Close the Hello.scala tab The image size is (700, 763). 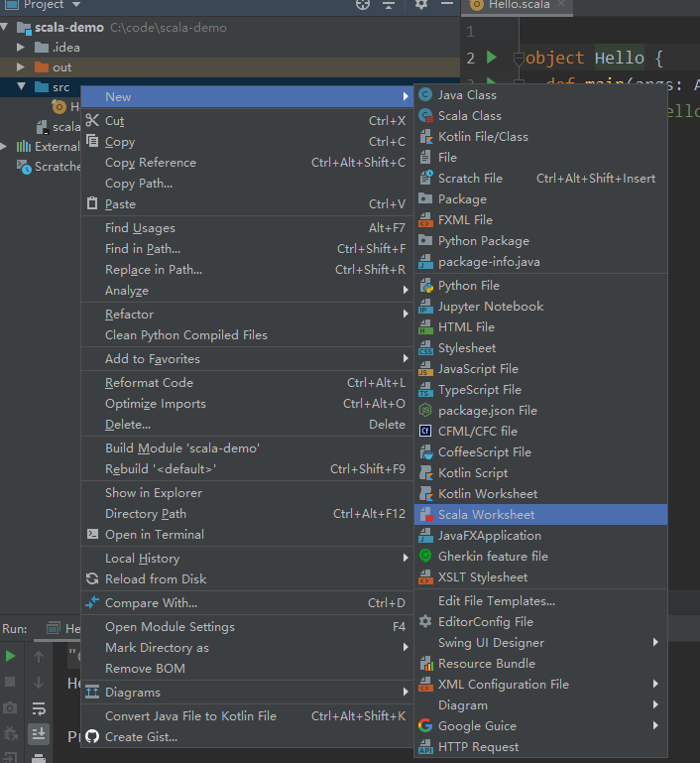coord(561,4)
